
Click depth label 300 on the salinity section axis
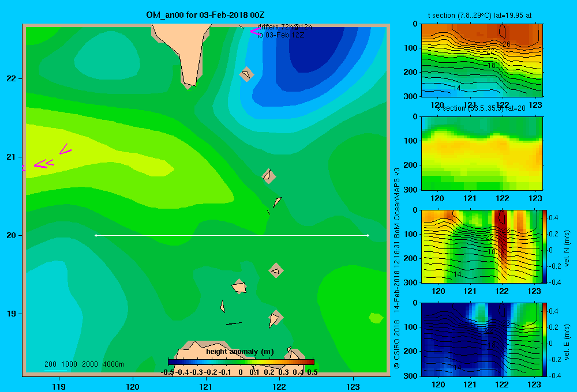411,190
